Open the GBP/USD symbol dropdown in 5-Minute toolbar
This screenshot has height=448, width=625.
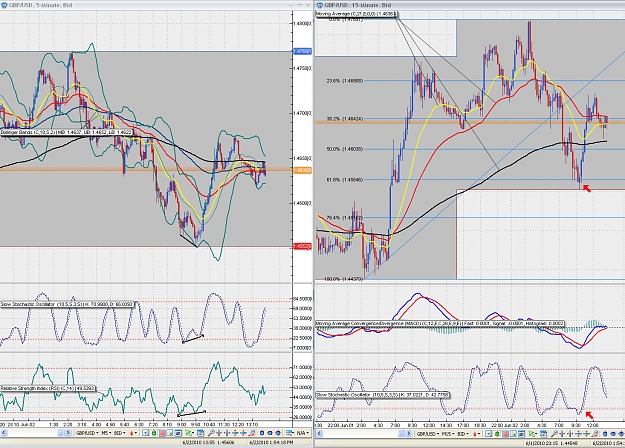coord(87,433)
